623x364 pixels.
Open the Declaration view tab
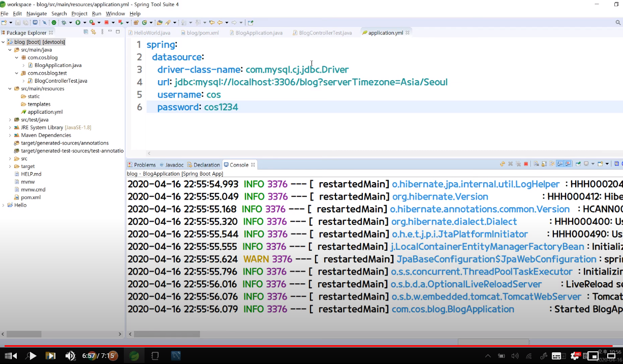click(203, 164)
